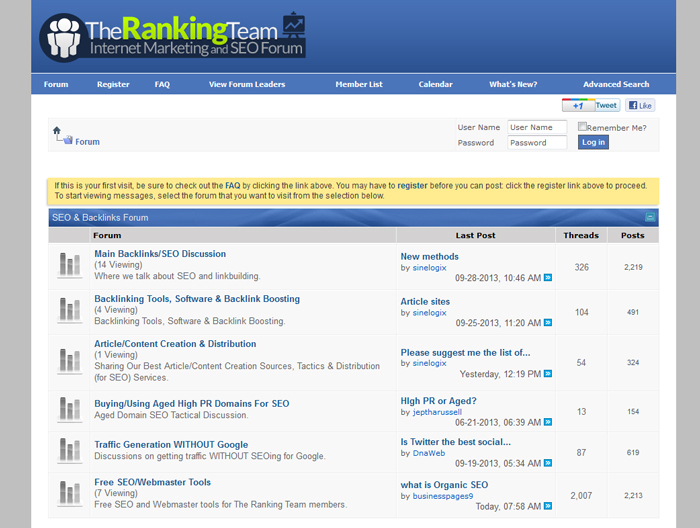
Task: Click The Ranking Team logo
Action: (173, 37)
